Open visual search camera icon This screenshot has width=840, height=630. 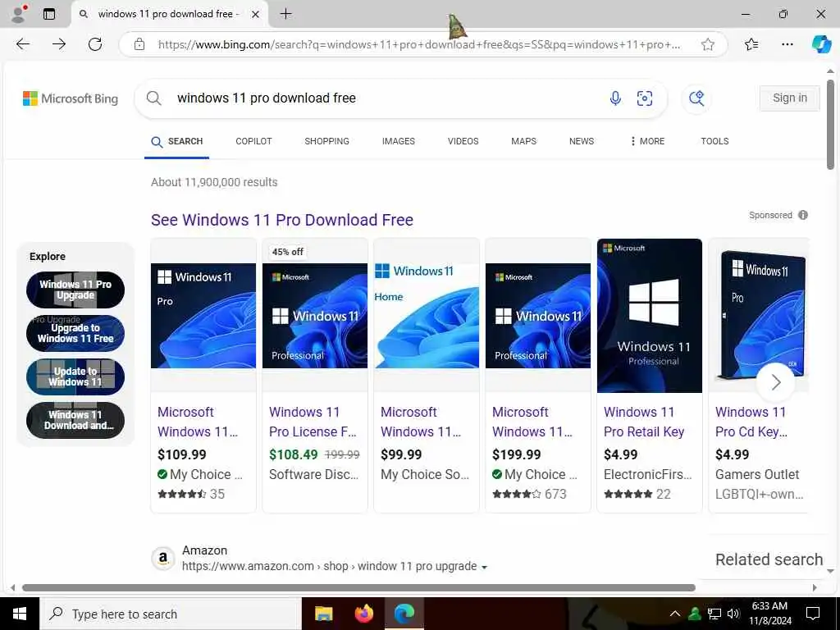pyautogui.click(x=645, y=98)
